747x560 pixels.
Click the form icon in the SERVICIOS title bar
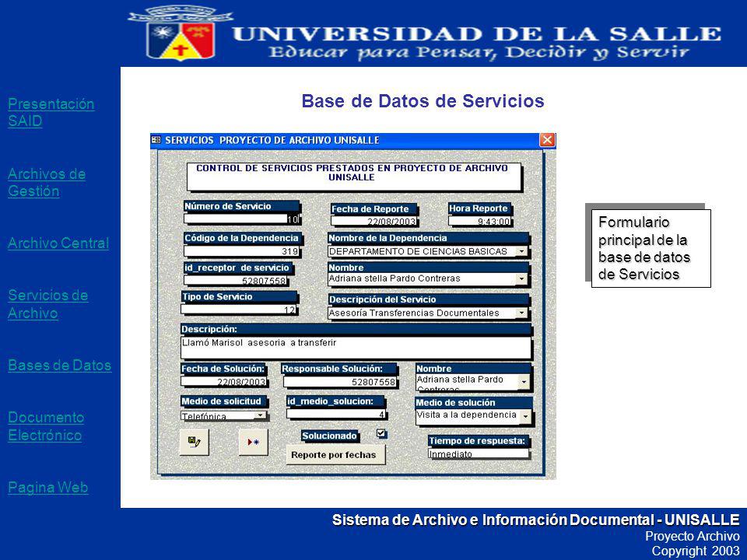tap(156, 140)
